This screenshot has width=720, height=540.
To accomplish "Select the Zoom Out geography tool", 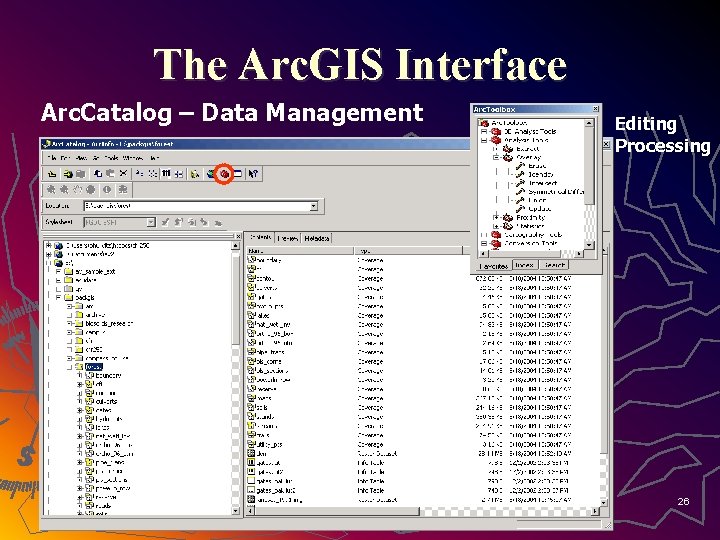I will coord(65,189).
